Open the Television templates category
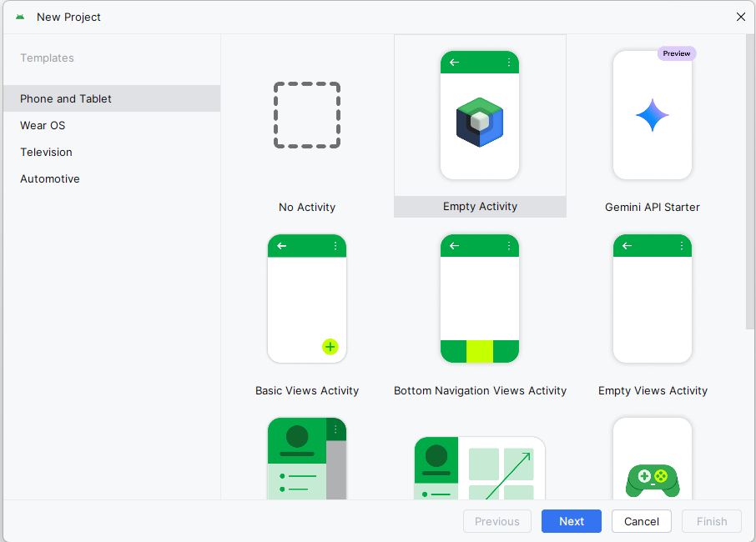The width and height of the screenshot is (756, 542). coord(46,152)
